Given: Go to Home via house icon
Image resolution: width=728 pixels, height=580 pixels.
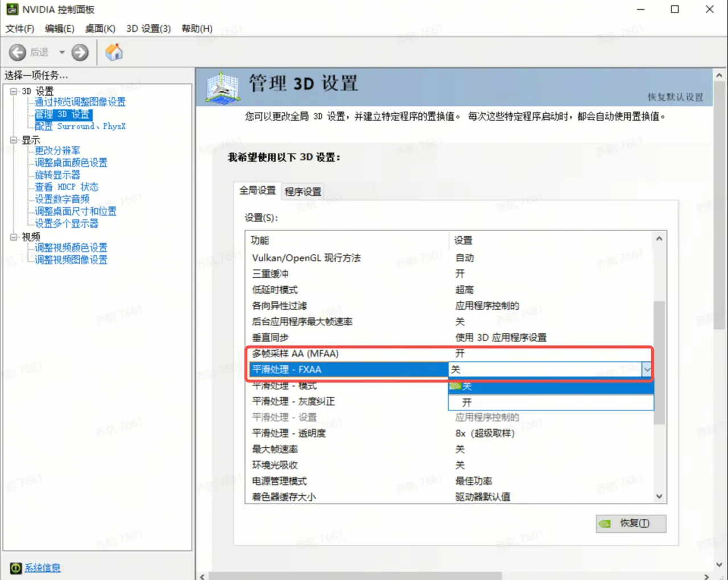Looking at the screenshot, I should pyautogui.click(x=114, y=52).
